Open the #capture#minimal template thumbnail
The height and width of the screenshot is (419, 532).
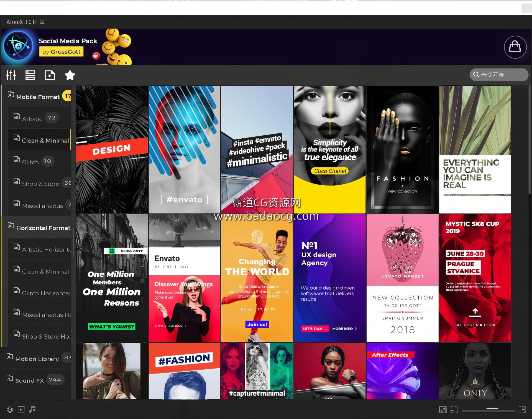[x=257, y=371]
